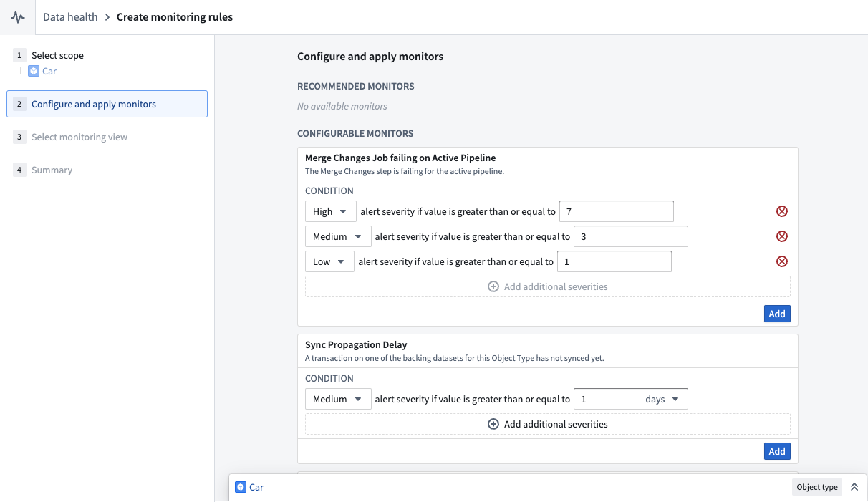Expand the bottom Car panel with double chevron
Screen dimensions: 868x502
point(854,487)
